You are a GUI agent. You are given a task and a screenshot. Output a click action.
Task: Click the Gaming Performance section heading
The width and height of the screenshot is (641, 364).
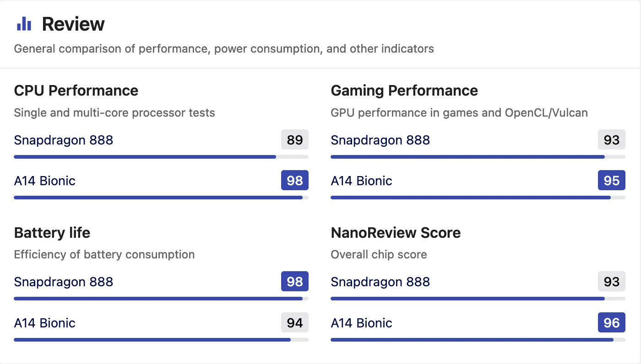point(404,91)
